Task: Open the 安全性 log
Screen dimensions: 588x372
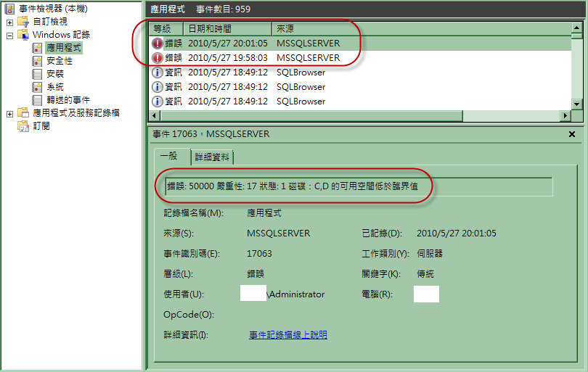Action: (x=60, y=61)
